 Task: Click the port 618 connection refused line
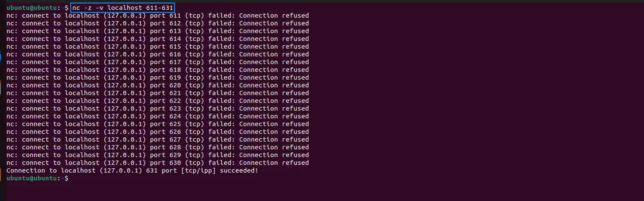158,70
